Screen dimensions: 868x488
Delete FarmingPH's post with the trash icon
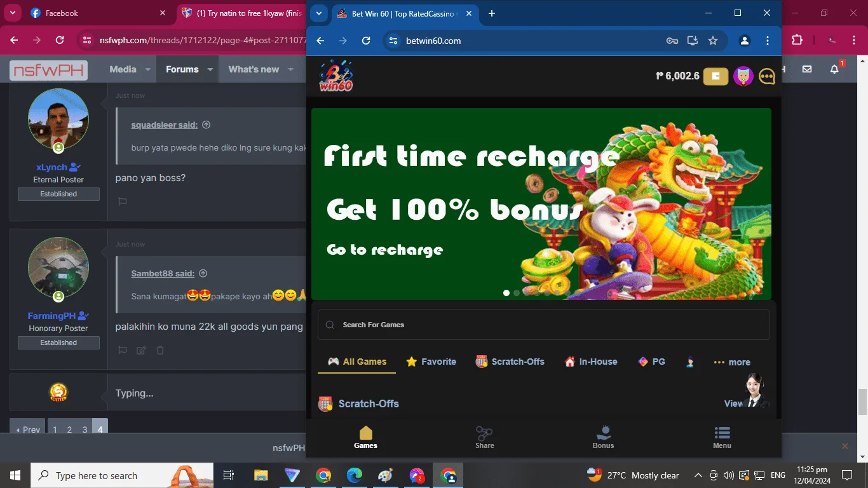pyautogui.click(x=160, y=350)
